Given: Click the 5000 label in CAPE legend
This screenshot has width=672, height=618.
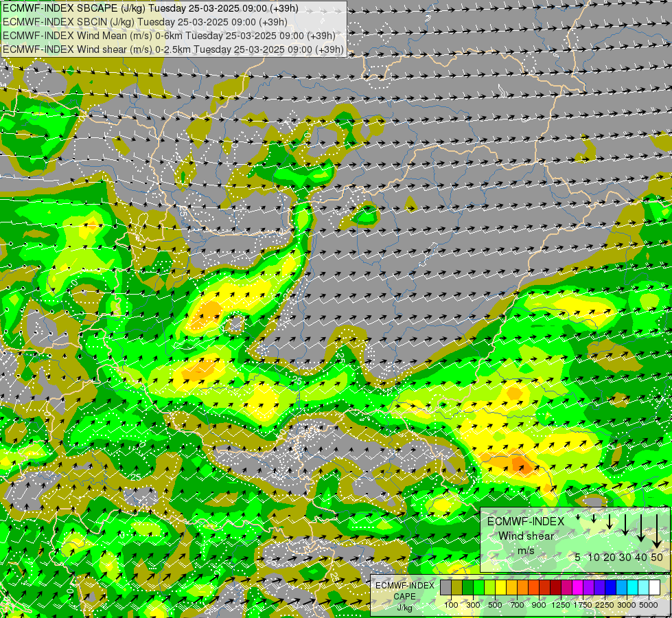Looking at the screenshot, I should [x=649, y=605].
